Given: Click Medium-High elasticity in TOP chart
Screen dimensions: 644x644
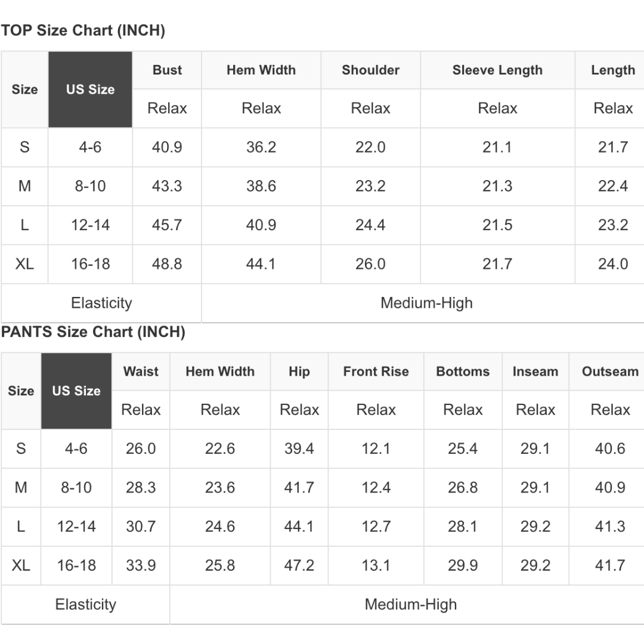Looking at the screenshot, I should (x=426, y=303).
